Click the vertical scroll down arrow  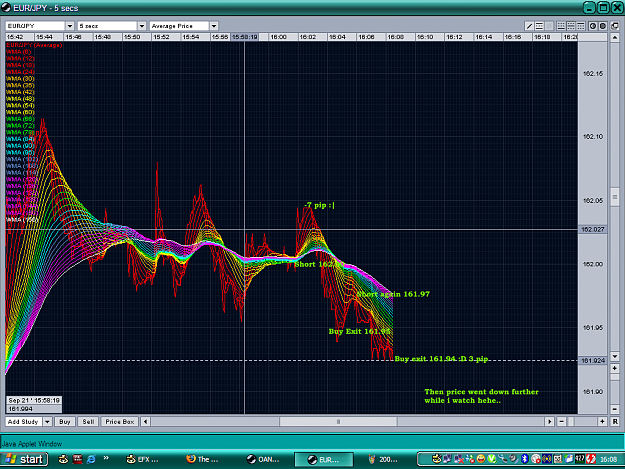(615, 356)
